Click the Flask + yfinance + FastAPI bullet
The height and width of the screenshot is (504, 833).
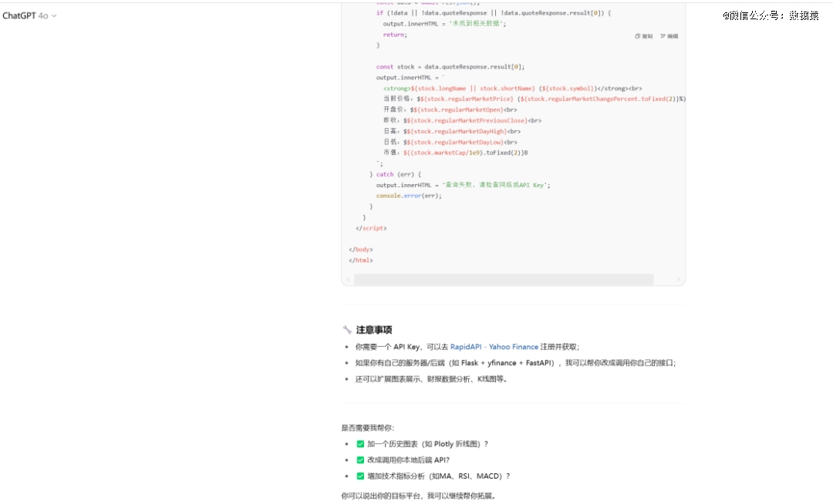pyautogui.click(x=514, y=363)
